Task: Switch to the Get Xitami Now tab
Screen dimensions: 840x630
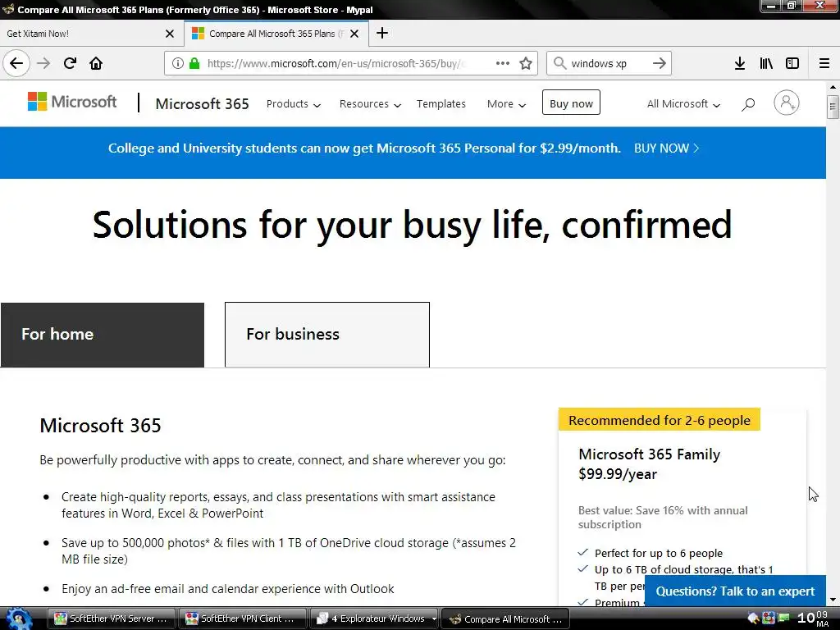Action: click(x=85, y=34)
